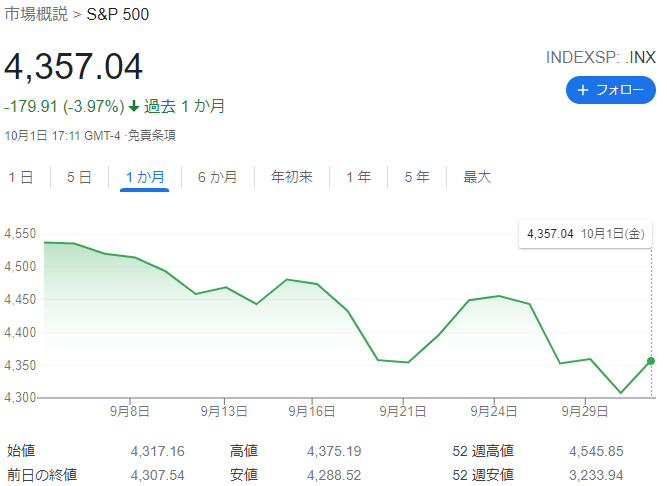The height and width of the screenshot is (486, 667).
Task: Click the current price 4,357.04 heading
Action: click(x=74, y=66)
